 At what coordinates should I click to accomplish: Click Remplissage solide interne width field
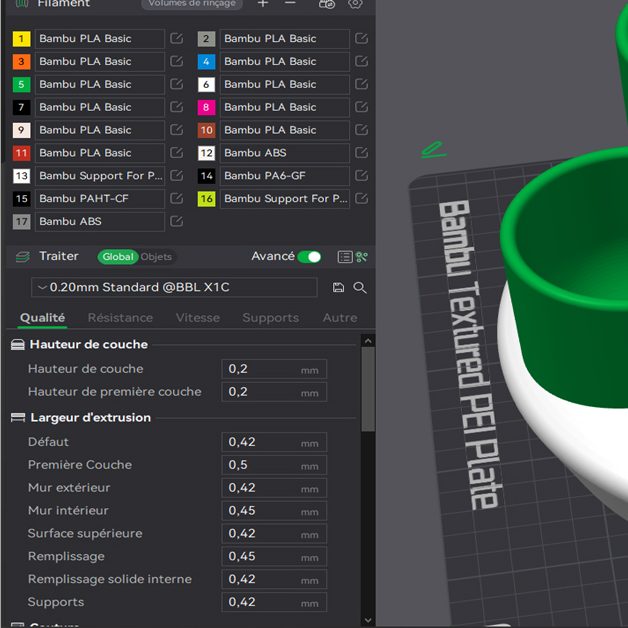click(x=274, y=579)
